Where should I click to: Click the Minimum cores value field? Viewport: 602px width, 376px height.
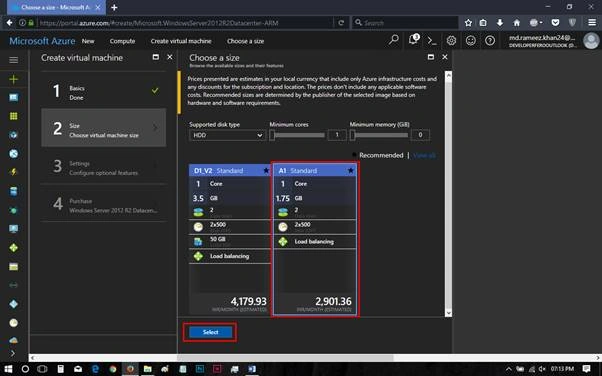[x=337, y=135]
